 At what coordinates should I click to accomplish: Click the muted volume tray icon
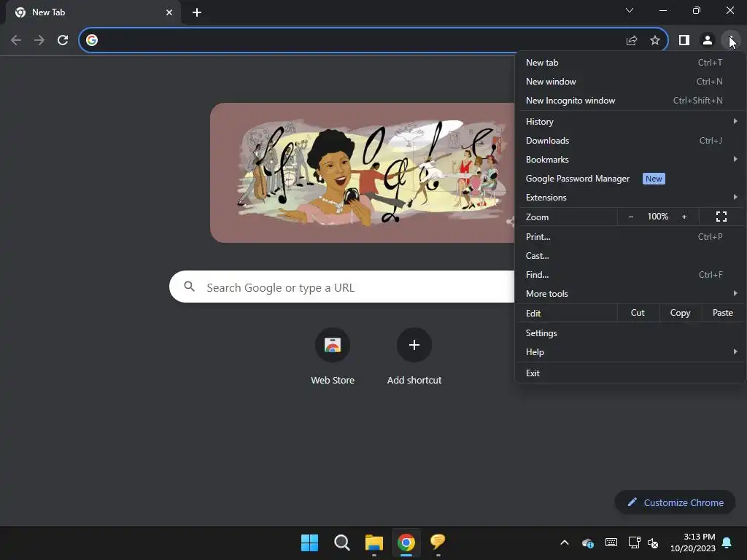click(653, 542)
